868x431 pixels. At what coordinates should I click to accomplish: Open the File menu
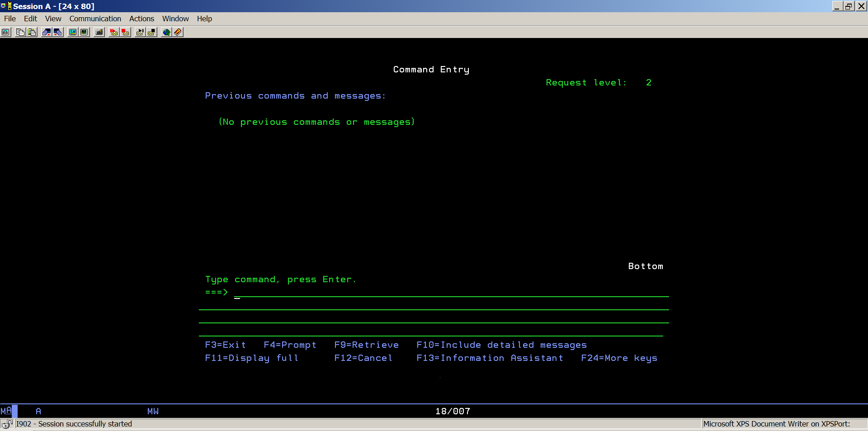(x=10, y=19)
